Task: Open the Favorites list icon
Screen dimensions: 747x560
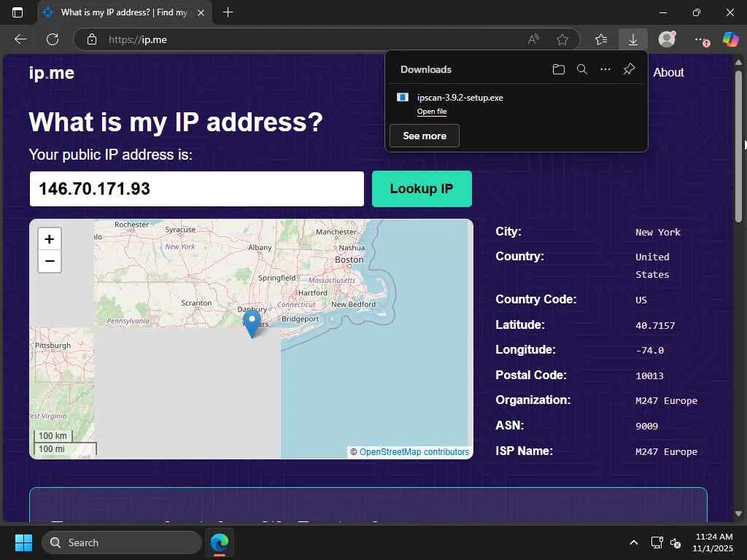Action: pyautogui.click(x=601, y=39)
